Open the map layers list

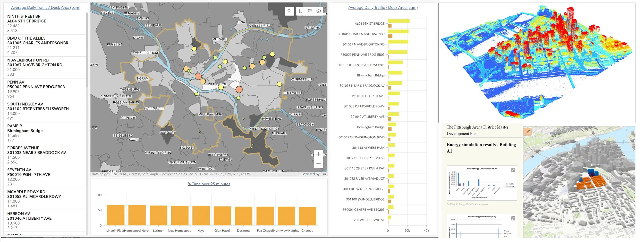click(x=319, y=11)
